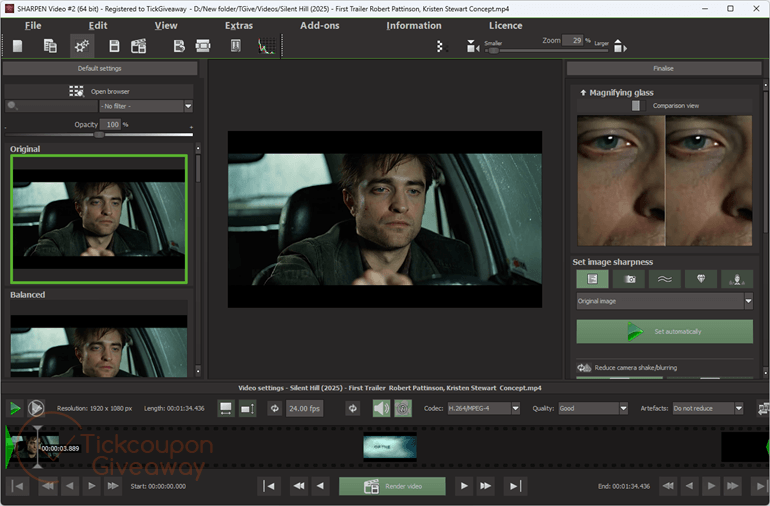The width and height of the screenshot is (770, 506).
Task: Open the Extras menu
Action: click(x=239, y=26)
